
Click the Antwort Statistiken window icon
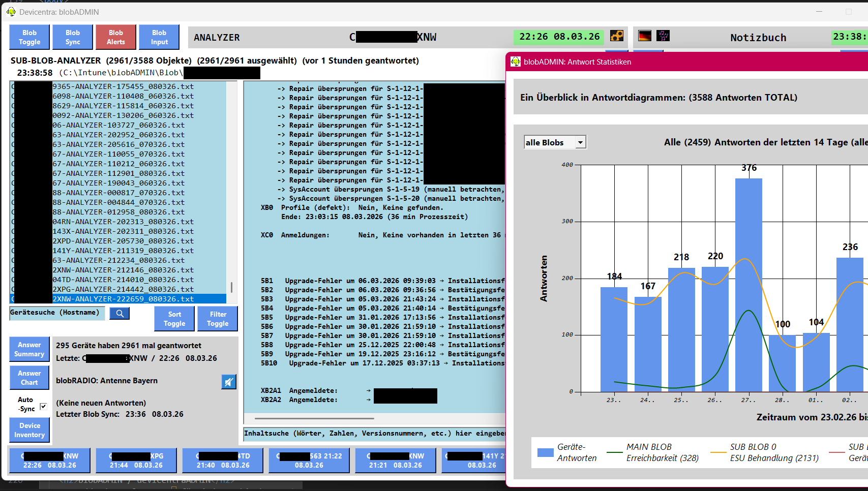(x=515, y=62)
